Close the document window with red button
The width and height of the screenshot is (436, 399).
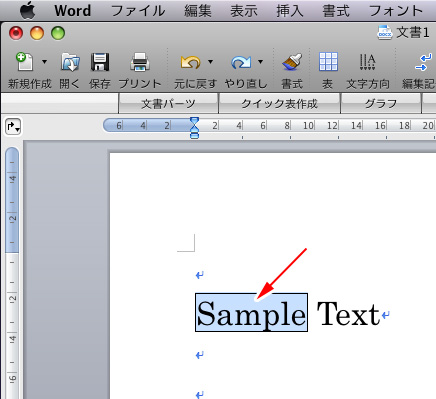[x=16, y=33]
